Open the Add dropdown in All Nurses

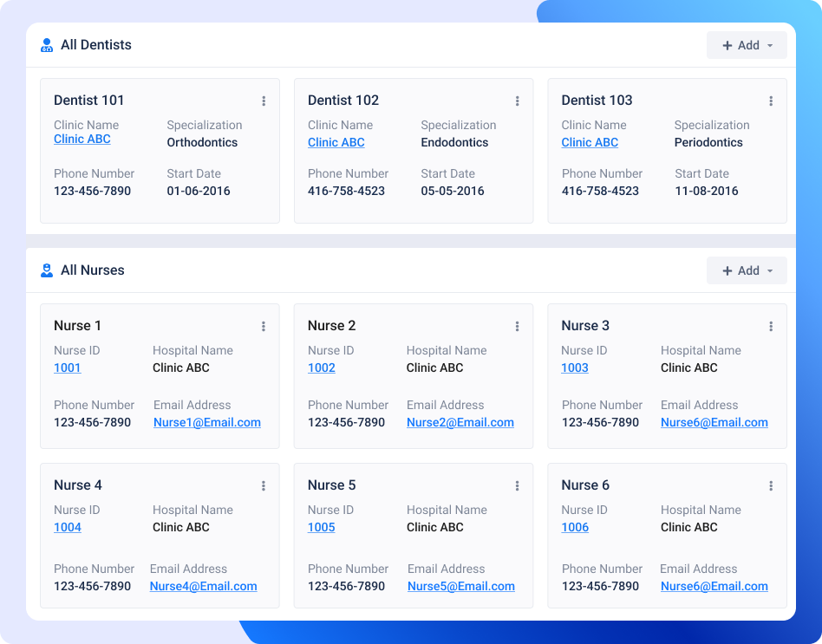tap(747, 270)
